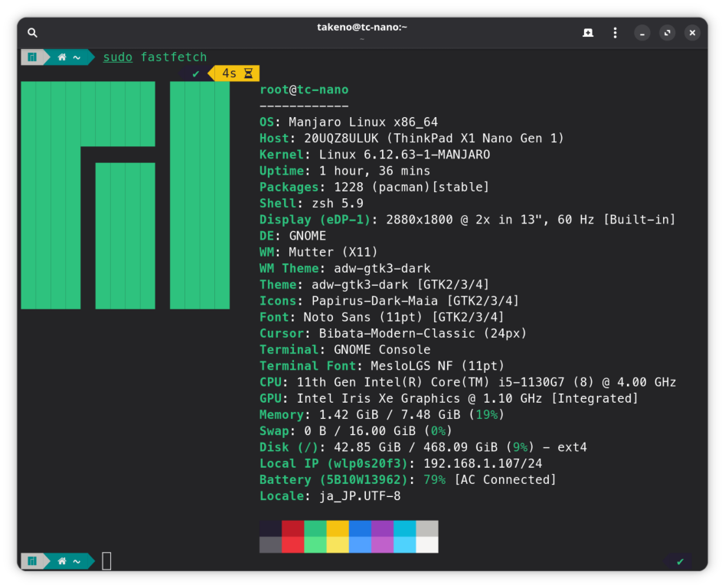
Task: Open the three-dot main menu
Action: pyautogui.click(x=615, y=33)
